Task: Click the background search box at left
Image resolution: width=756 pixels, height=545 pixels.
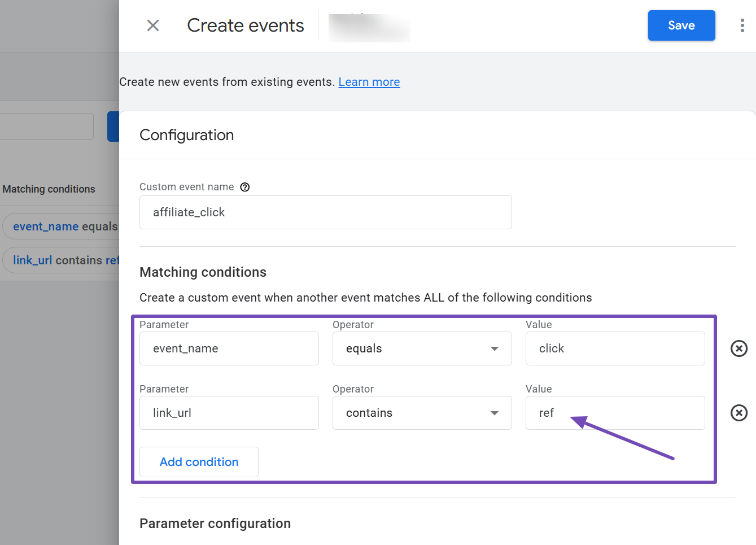Action: point(46,127)
